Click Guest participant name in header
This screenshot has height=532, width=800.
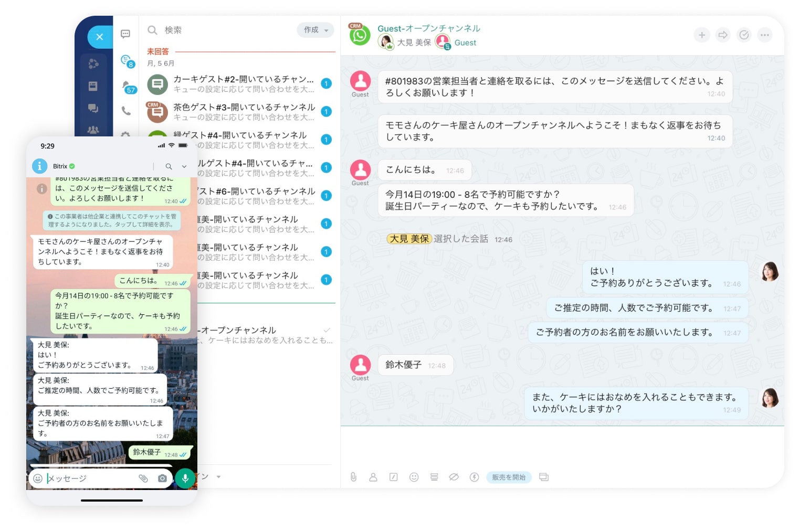click(465, 42)
